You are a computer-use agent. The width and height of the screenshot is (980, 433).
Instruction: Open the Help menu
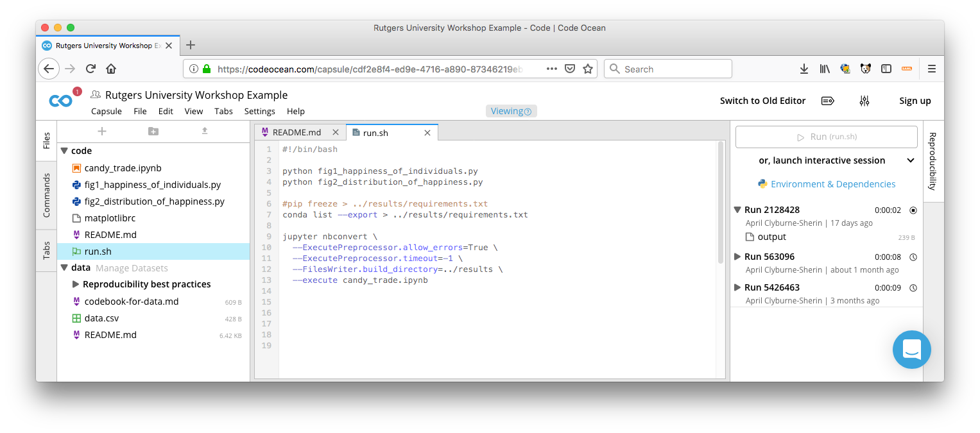(296, 111)
